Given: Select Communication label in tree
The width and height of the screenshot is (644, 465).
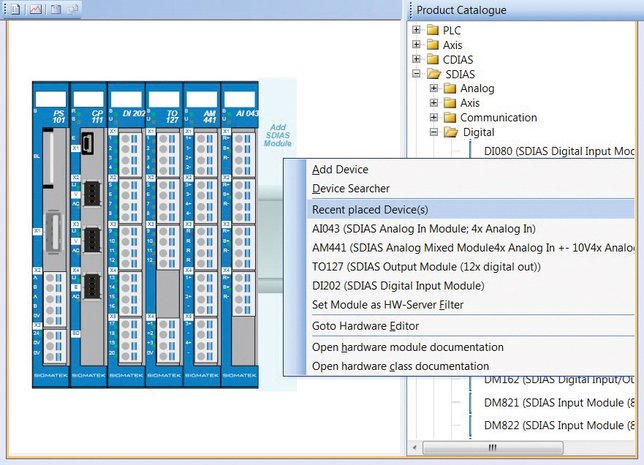Looking at the screenshot, I should point(499,117).
